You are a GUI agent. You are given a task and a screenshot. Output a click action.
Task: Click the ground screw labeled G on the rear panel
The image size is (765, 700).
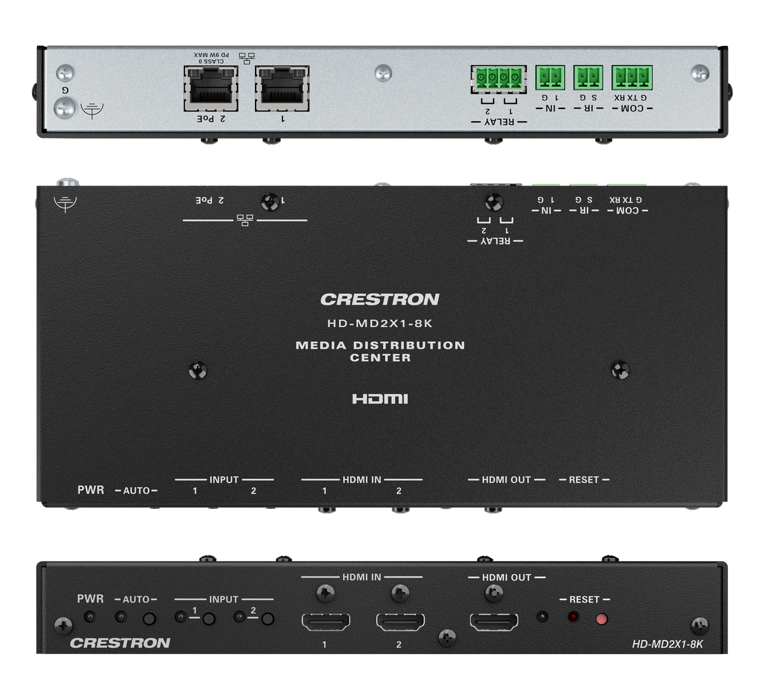[64, 108]
